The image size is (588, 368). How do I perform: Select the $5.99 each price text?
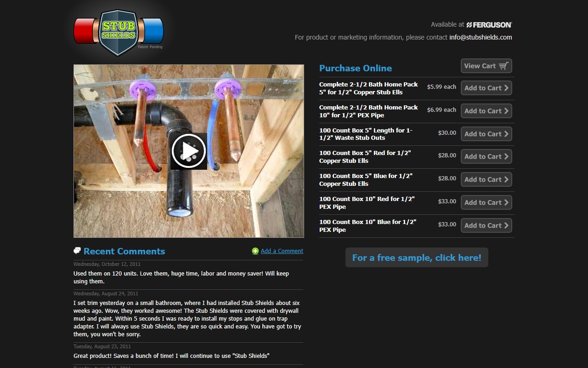tap(441, 86)
